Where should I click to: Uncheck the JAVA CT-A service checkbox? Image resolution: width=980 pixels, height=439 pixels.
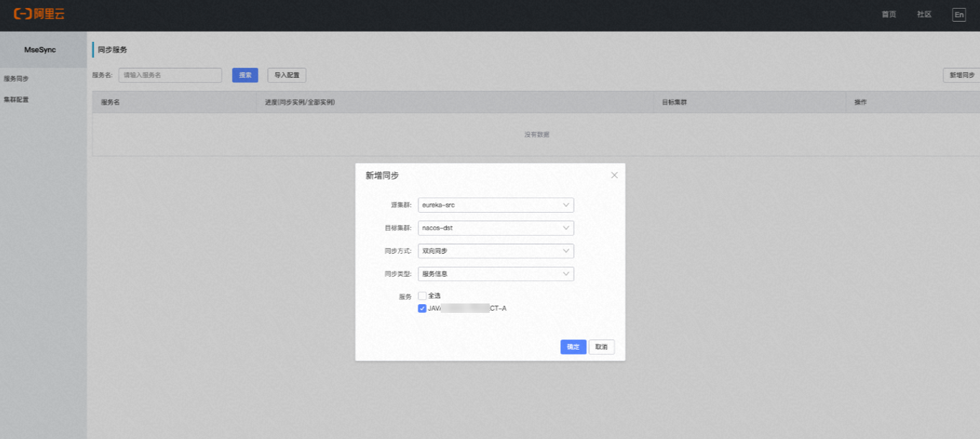click(x=421, y=308)
